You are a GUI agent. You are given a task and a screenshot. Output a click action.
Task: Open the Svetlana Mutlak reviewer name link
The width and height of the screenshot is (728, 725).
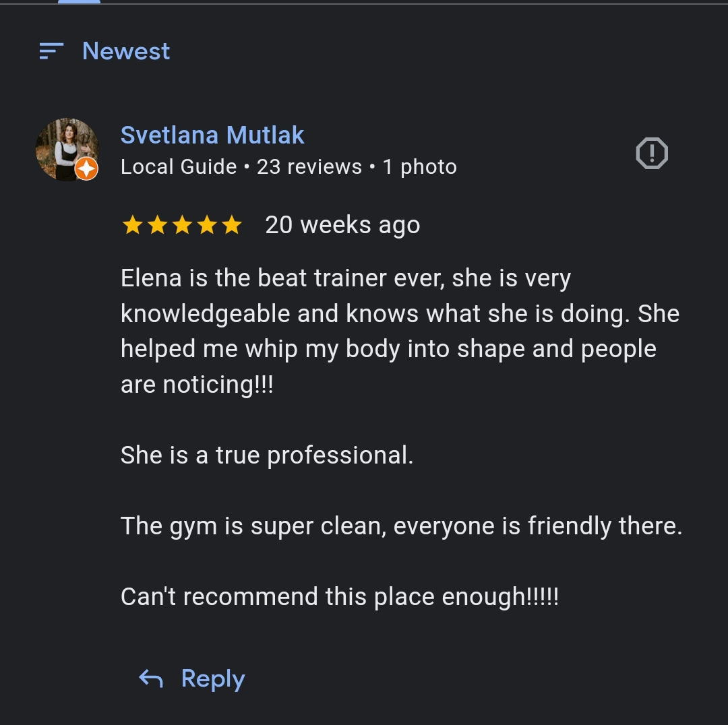point(212,135)
